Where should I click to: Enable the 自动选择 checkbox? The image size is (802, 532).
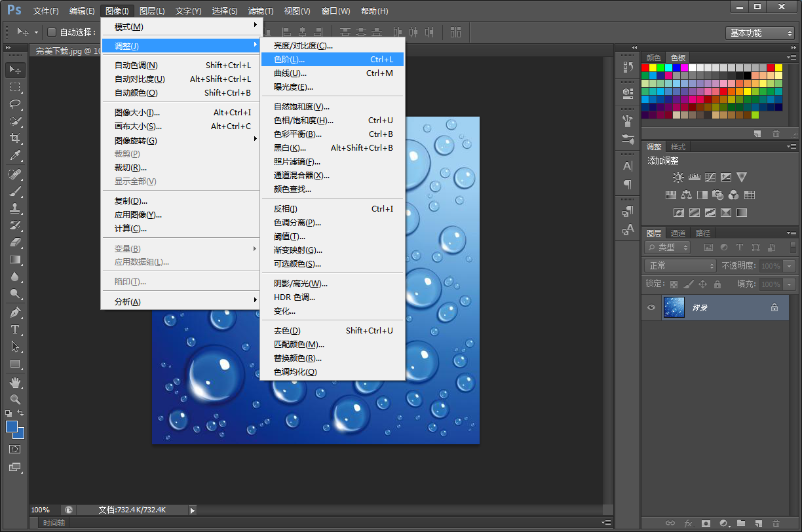52,32
